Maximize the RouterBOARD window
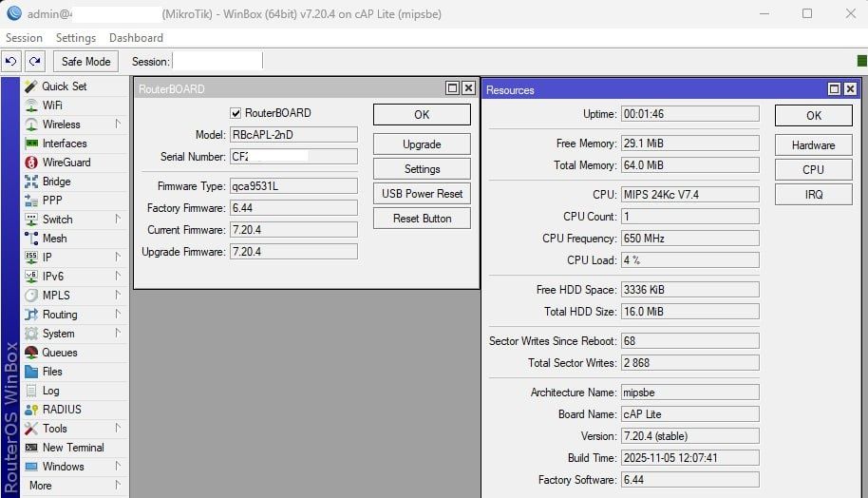This screenshot has height=498, width=868. pos(452,88)
